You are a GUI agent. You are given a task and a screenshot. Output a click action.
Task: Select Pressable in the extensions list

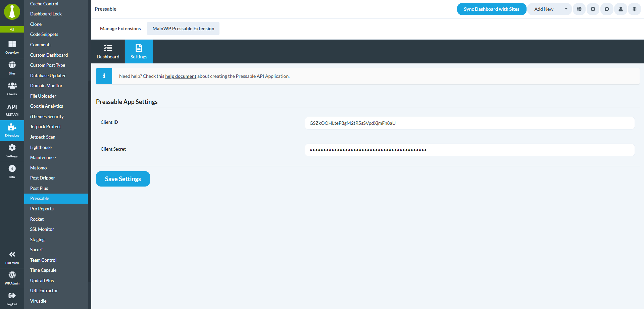pos(56,198)
